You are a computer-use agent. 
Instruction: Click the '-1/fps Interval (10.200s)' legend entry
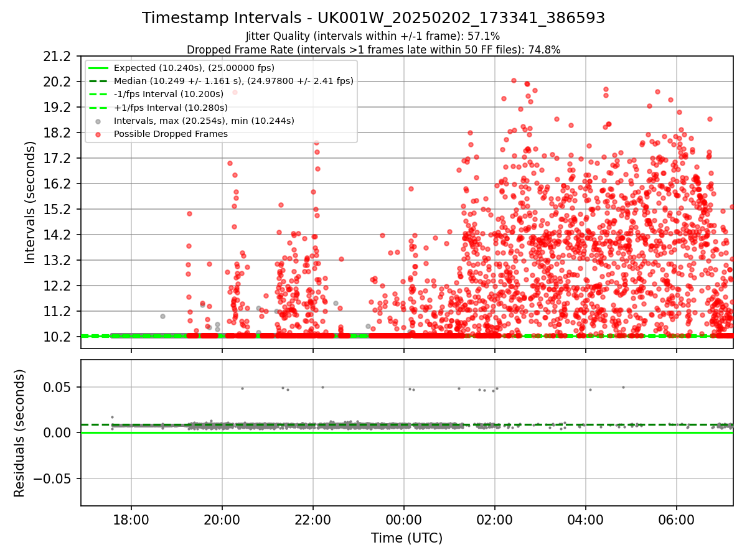click(169, 94)
